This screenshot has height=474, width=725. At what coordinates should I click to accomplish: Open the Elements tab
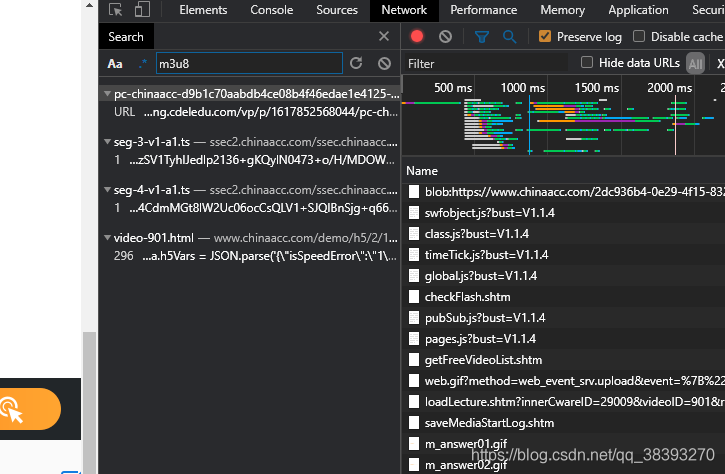point(203,10)
